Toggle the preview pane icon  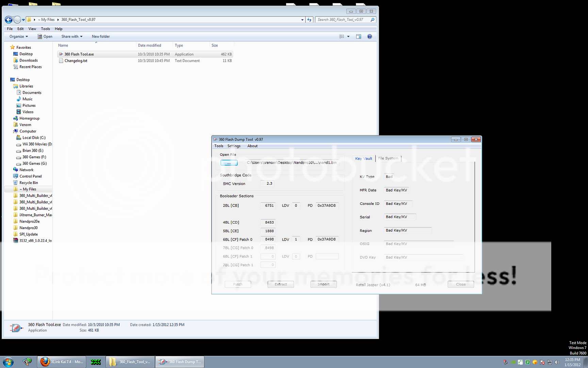358,36
